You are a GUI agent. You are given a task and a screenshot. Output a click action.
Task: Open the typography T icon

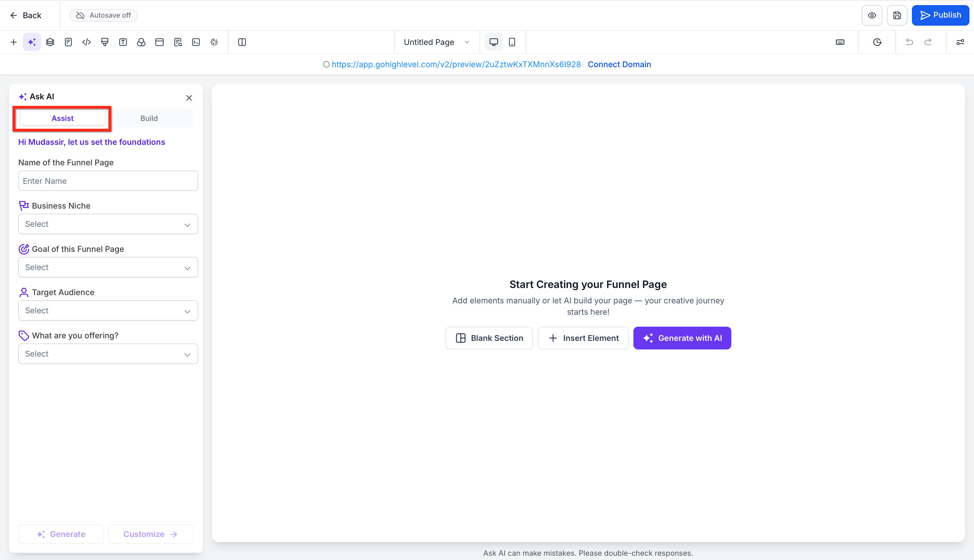(x=123, y=42)
